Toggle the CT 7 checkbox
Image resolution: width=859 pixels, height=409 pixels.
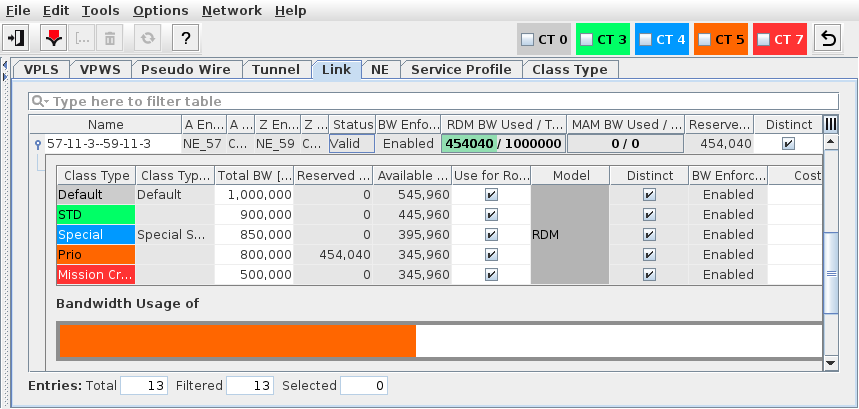(x=764, y=40)
